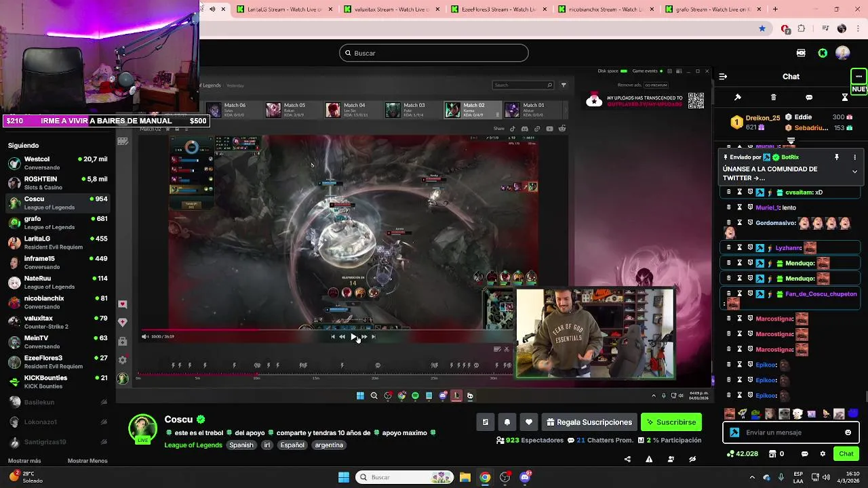
Task: Toggle the heart follow button
Action: click(529, 422)
